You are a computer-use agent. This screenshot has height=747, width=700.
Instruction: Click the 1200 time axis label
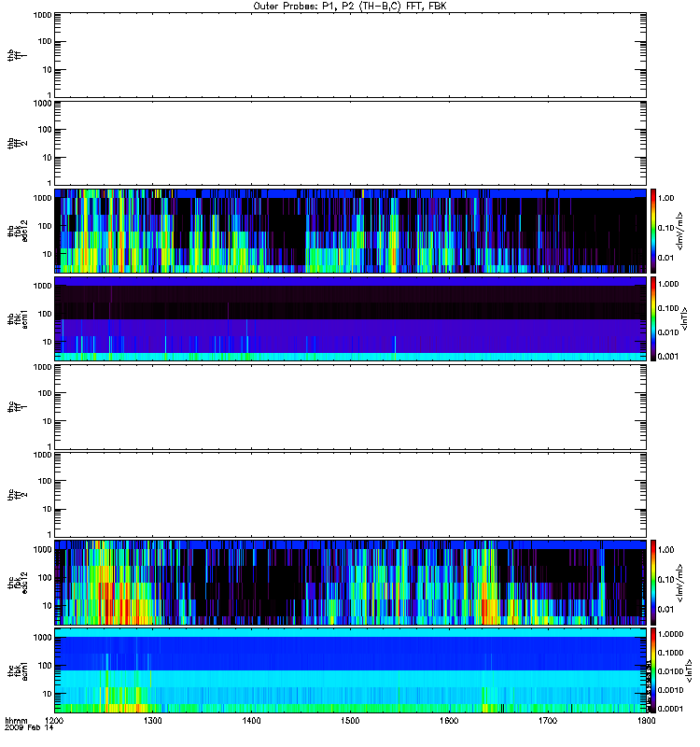pos(55,720)
